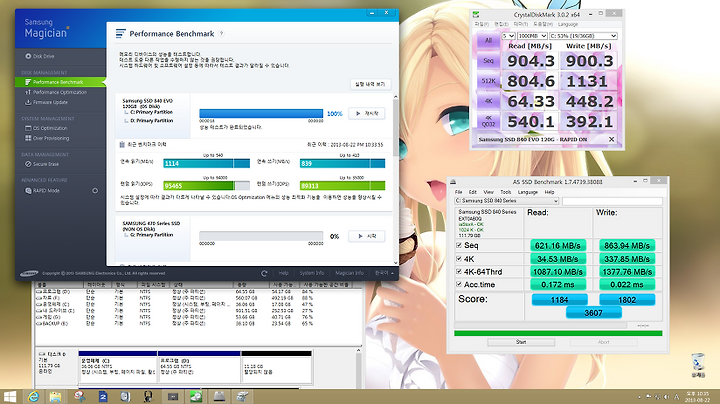Open the 1000MB test size dropdown in CrystalDiskMark
The width and height of the screenshot is (720, 404).
click(x=532, y=36)
